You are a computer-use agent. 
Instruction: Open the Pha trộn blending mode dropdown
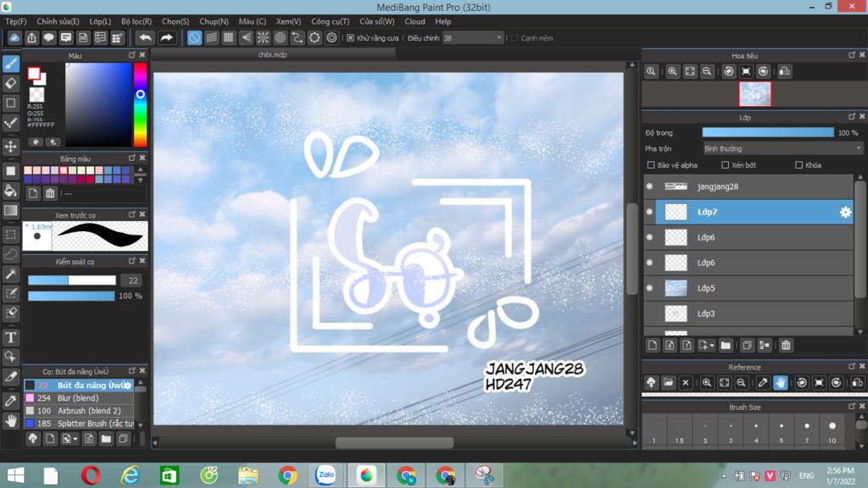point(782,149)
